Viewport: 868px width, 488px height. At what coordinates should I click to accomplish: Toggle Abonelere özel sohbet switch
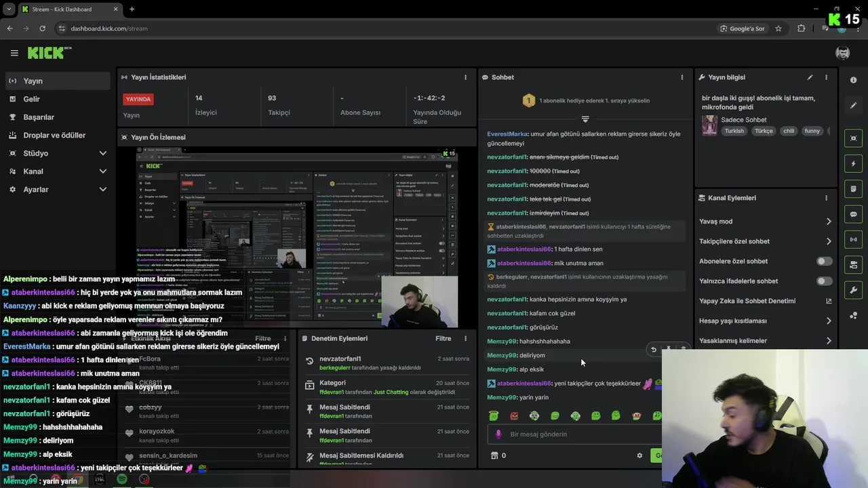click(824, 261)
